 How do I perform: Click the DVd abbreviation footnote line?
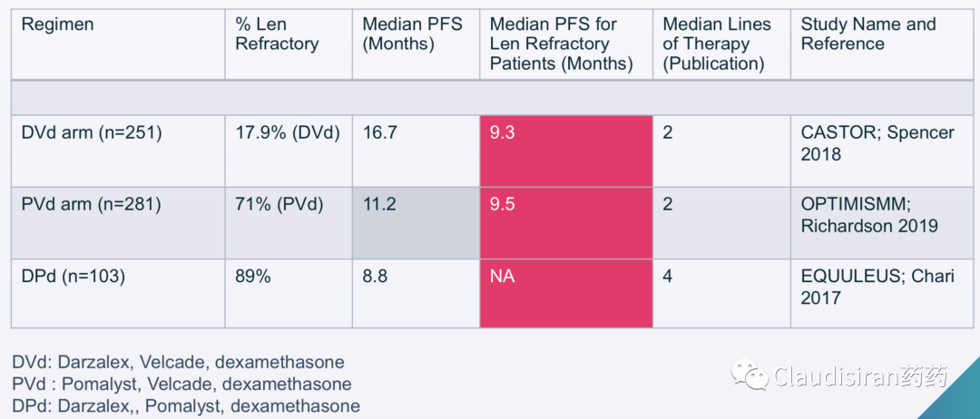[x=178, y=362]
